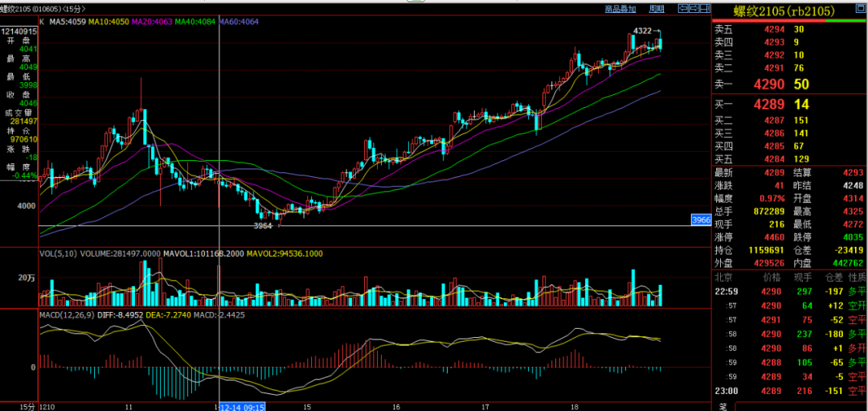Select the MA20:4063 indicator label
The height and width of the screenshot is (411, 868).
tap(152, 23)
